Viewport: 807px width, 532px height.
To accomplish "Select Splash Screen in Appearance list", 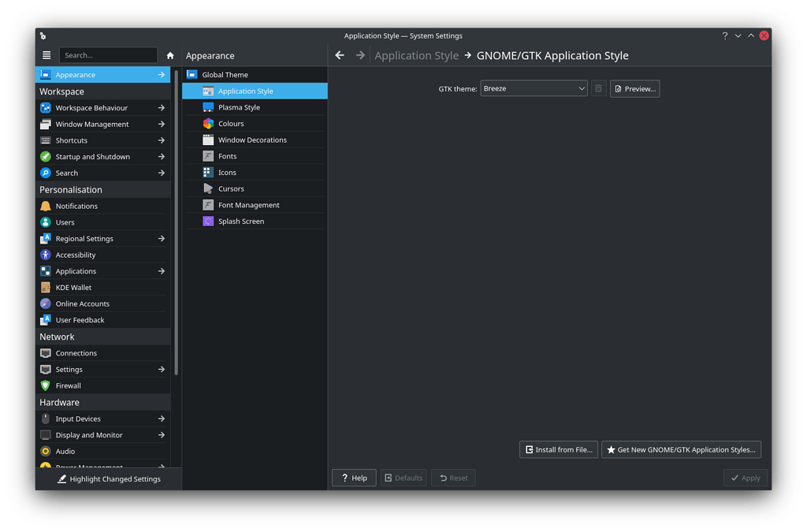I will (240, 221).
